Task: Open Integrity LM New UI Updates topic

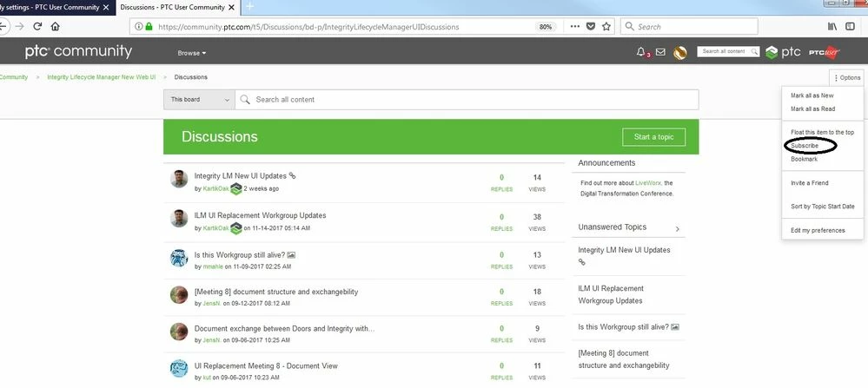Action: point(241,175)
